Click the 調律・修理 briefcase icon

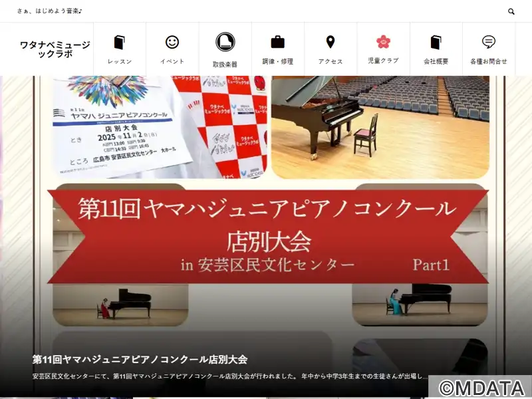coord(278,42)
